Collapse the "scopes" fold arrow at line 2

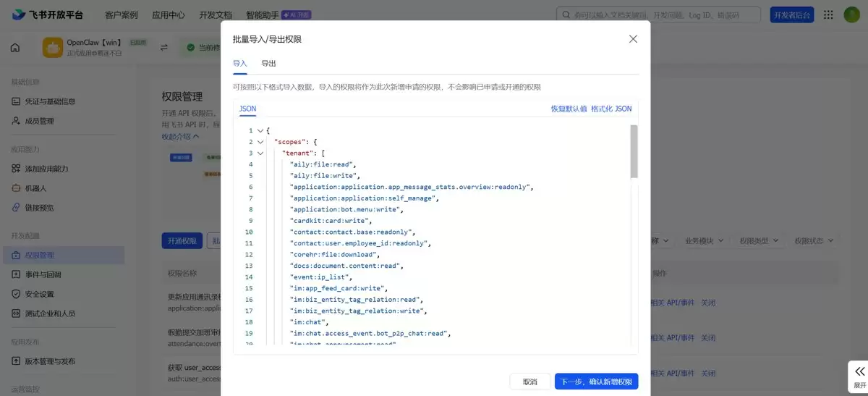click(x=260, y=142)
